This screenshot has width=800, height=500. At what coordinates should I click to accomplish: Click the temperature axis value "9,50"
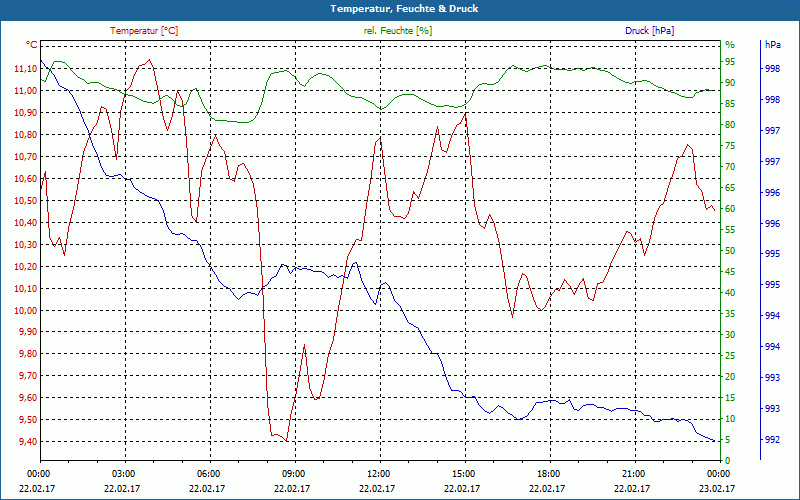point(28,419)
